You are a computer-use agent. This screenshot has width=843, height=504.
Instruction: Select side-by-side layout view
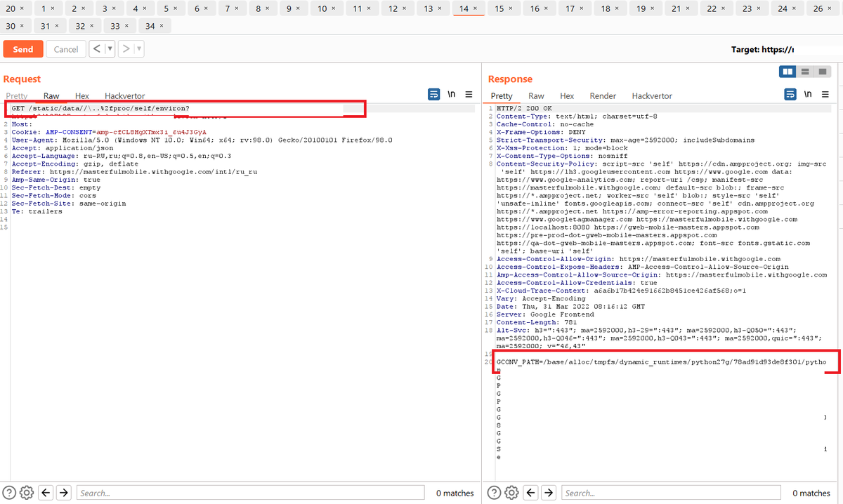(788, 72)
